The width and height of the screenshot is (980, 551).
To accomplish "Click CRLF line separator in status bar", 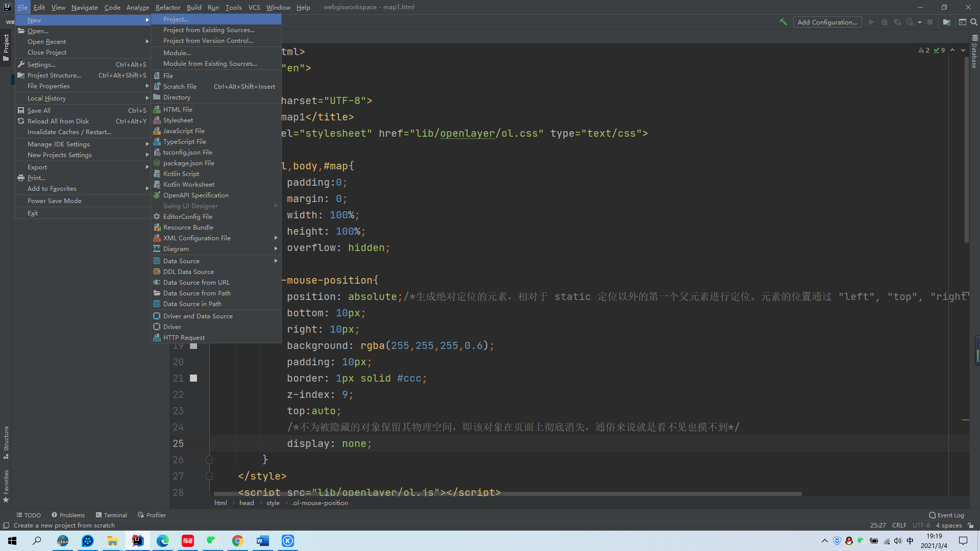I will tap(899, 525).
